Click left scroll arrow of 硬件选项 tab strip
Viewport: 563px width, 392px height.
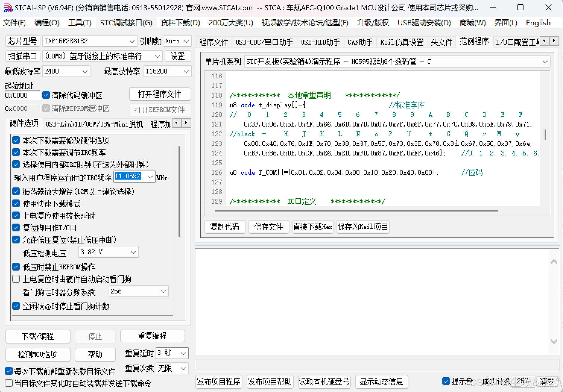(176, 123)
